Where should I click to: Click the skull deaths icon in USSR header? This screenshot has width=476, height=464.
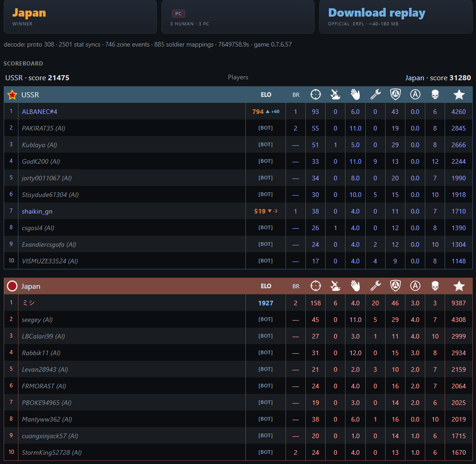[435, 95]
